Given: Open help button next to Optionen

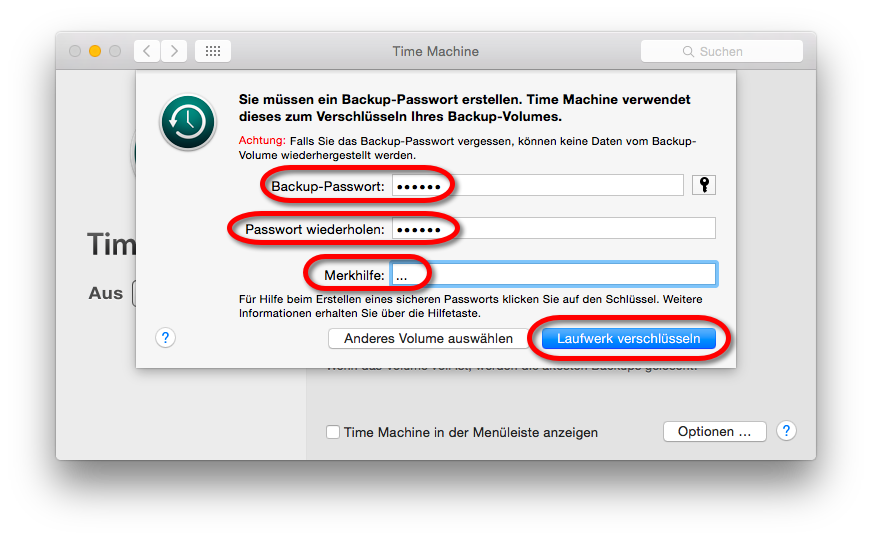Looking at the screenshot, I should click(x=786, y=430).
